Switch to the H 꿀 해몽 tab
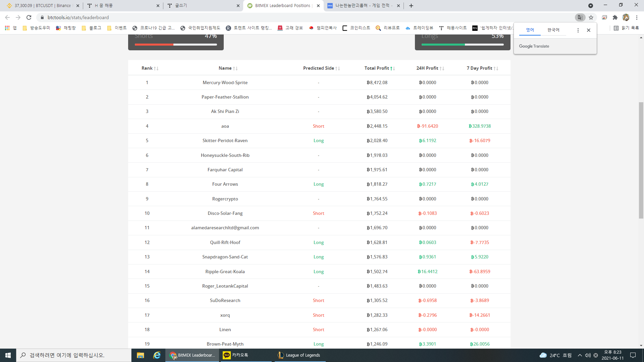The width and height of the screenshot is (644, 362). (x=123, y=6)
